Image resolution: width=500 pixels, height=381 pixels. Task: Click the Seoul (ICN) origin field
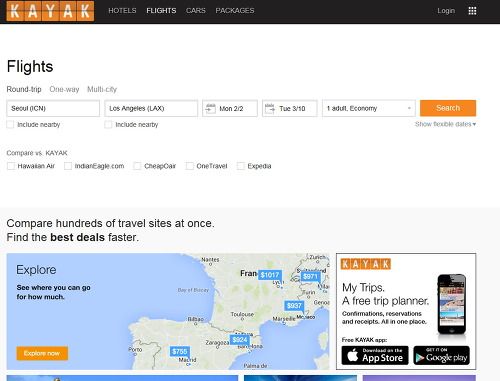[53, 108]
